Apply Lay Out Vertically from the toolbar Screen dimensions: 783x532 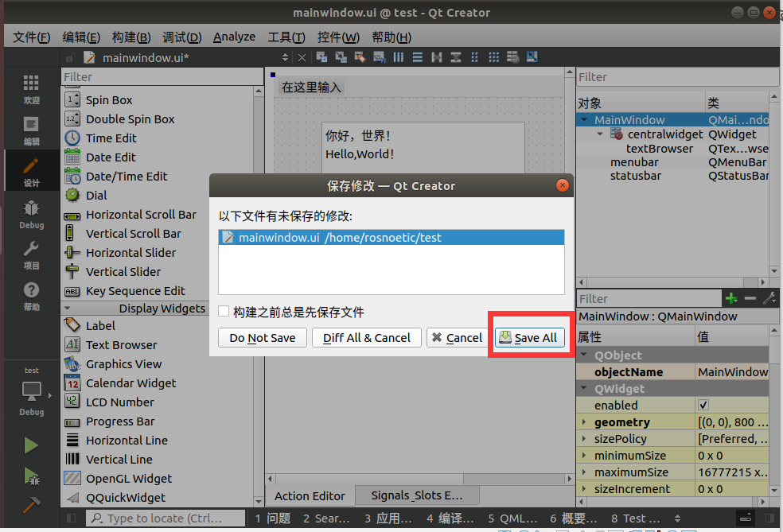point(418,57)
